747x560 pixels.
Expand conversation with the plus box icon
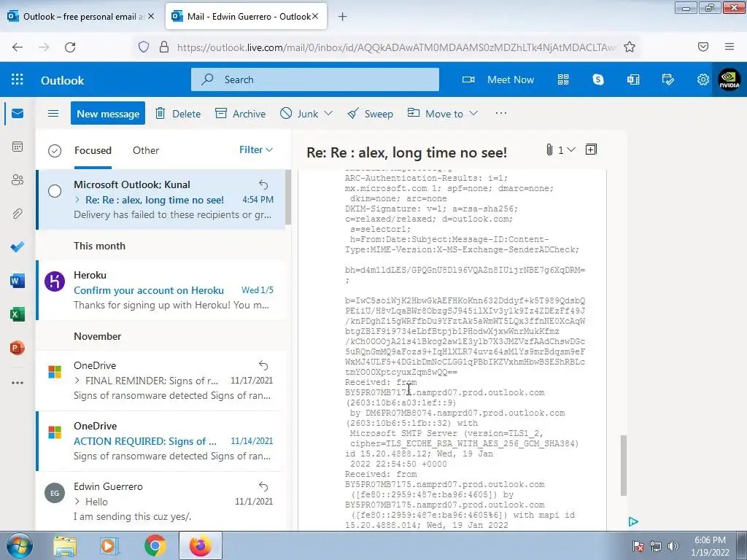591,149
